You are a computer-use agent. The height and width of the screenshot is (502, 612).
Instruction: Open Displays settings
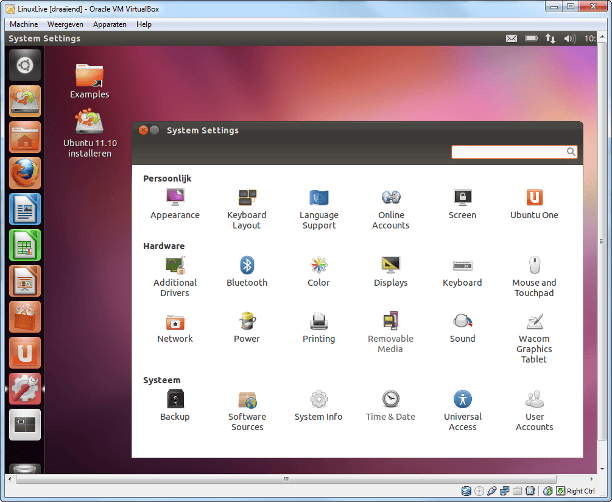391,272
